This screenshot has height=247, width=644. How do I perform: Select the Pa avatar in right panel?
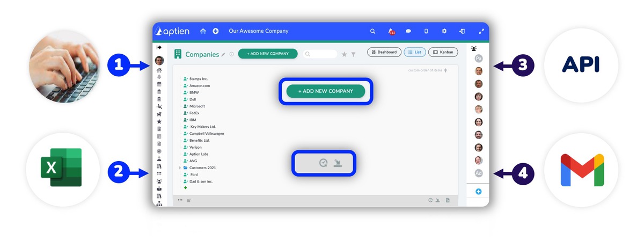[x=479, y=58]
